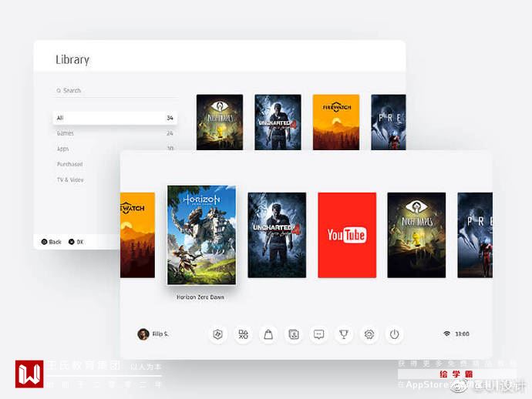Click the 34 count beside All
The image size is (532, 399).
pos(170,118)
